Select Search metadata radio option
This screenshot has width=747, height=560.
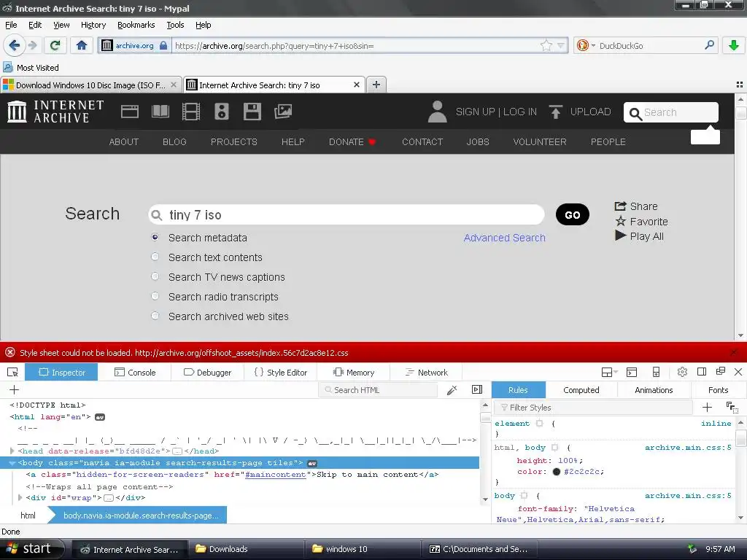pyautogui.click(x=155, y=237)
